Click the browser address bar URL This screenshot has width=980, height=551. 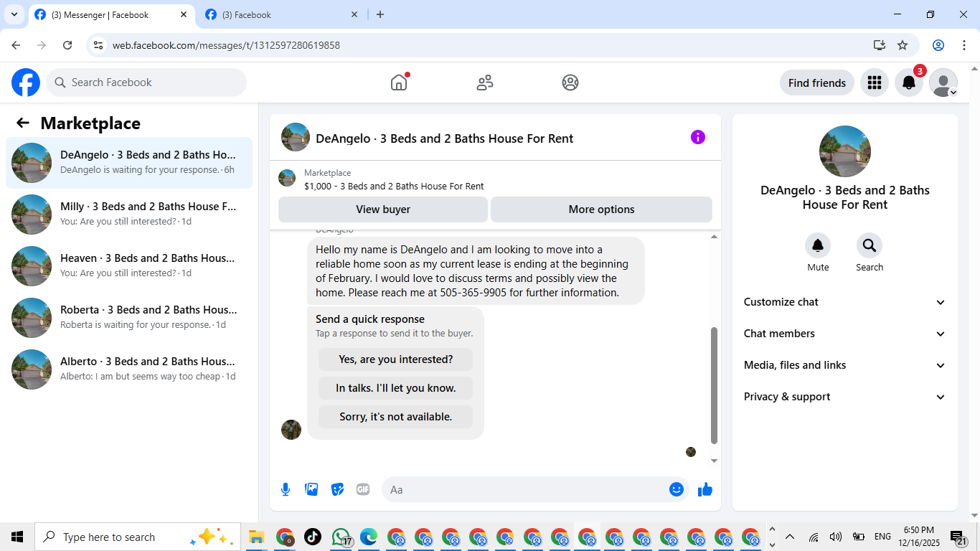click(x=226, y=45)
